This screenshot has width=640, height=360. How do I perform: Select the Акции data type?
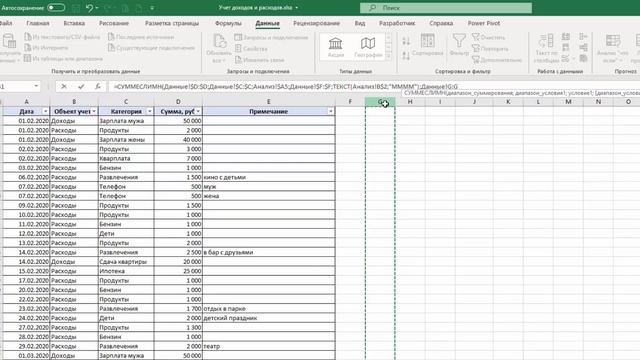tap(336, 47)
